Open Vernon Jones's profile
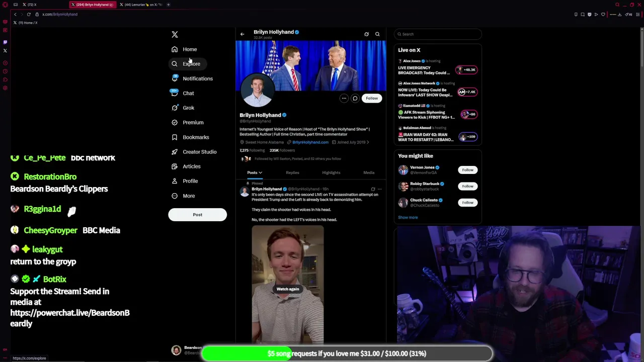Image resolution: width=644 pixels, height=362 pixels. pos(422,167)
